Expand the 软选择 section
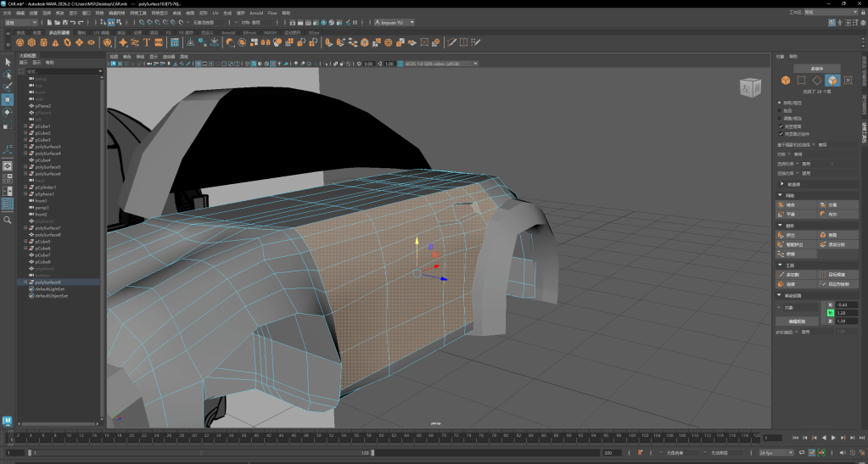 pyautogui.click(x=781, y=183)
